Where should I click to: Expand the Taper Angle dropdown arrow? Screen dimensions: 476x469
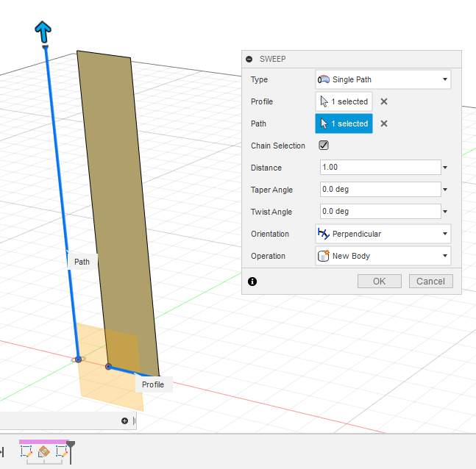pyautogui.click(x=445, y=190)
